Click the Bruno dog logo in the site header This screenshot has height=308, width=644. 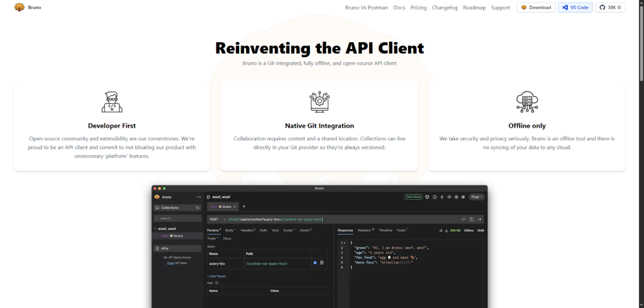pos(19,8)
